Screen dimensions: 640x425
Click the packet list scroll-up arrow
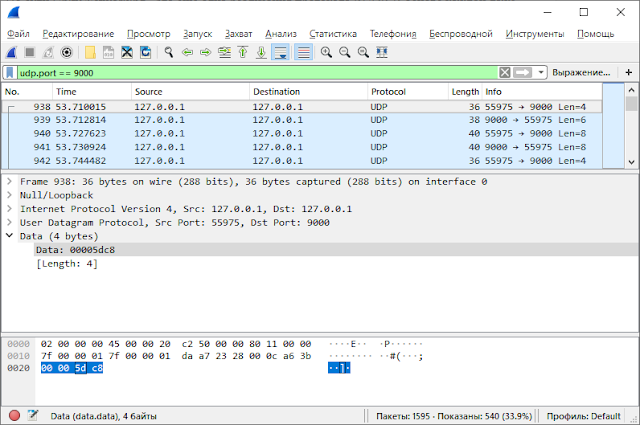pyautogui.click(x=631, y=90)
